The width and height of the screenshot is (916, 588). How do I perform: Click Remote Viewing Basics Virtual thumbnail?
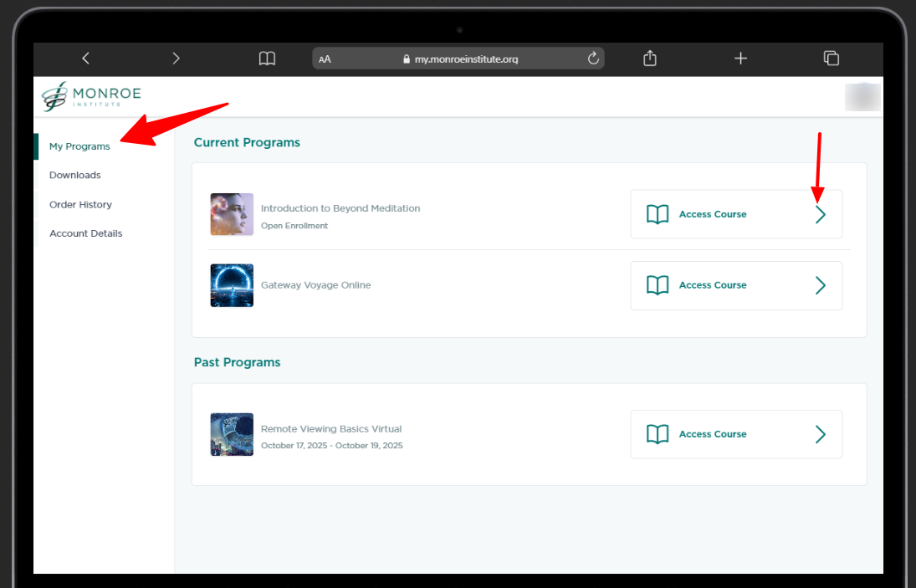(232, 434)
